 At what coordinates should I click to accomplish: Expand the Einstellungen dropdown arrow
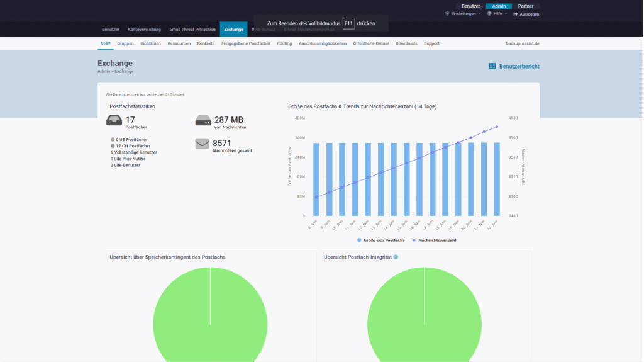click(x=479, y=14)
